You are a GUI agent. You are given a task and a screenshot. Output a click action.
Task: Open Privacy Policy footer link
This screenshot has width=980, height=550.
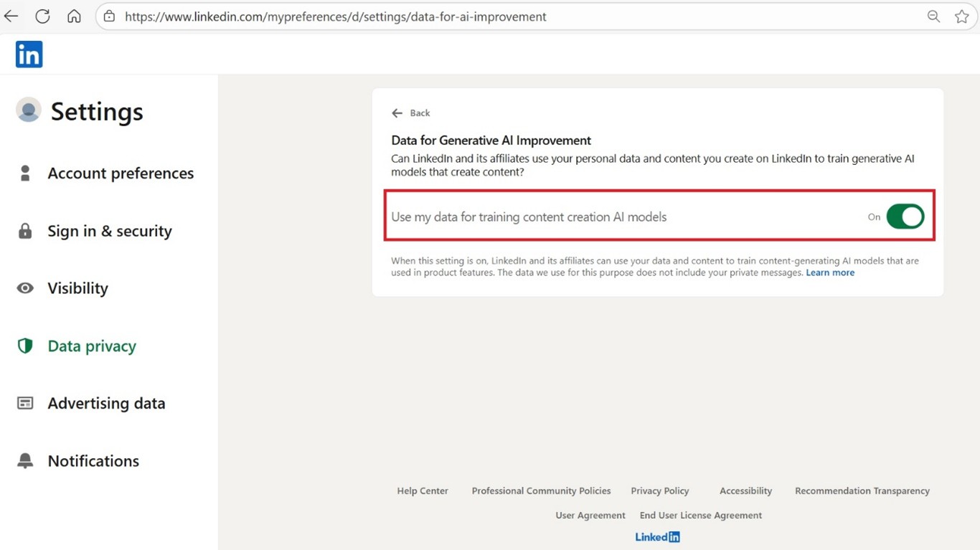click(659, 491)
